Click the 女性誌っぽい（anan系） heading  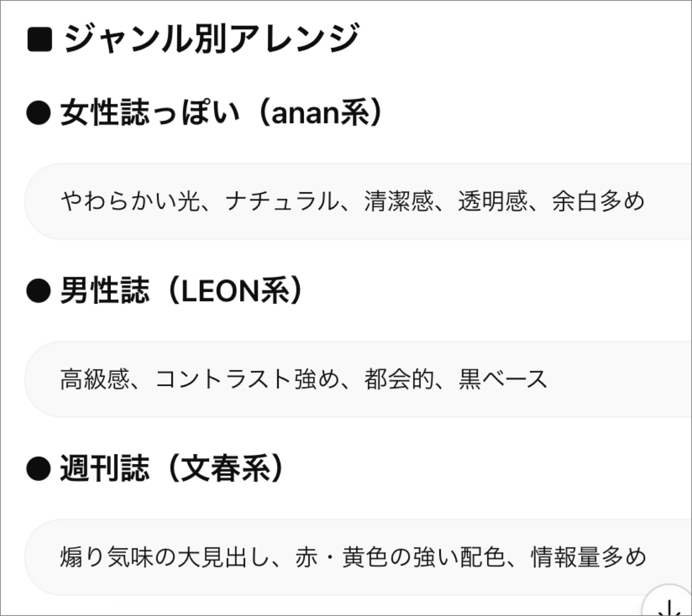click(x=221, y=113)
